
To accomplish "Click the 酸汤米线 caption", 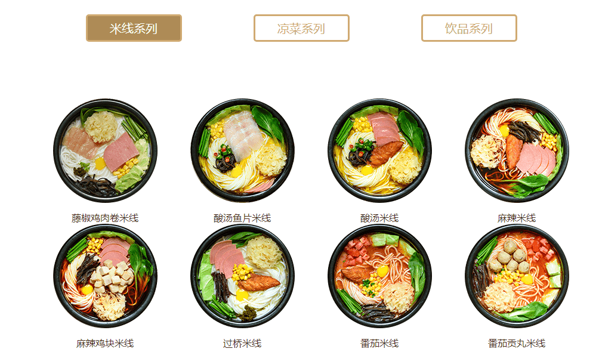I will click(x=379, y=218).
